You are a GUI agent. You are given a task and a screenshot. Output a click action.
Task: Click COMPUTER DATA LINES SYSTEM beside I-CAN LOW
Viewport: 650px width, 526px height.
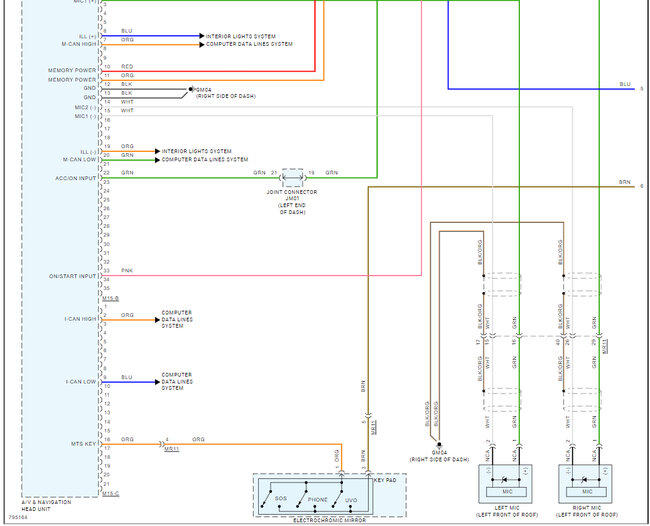[177, 381]
